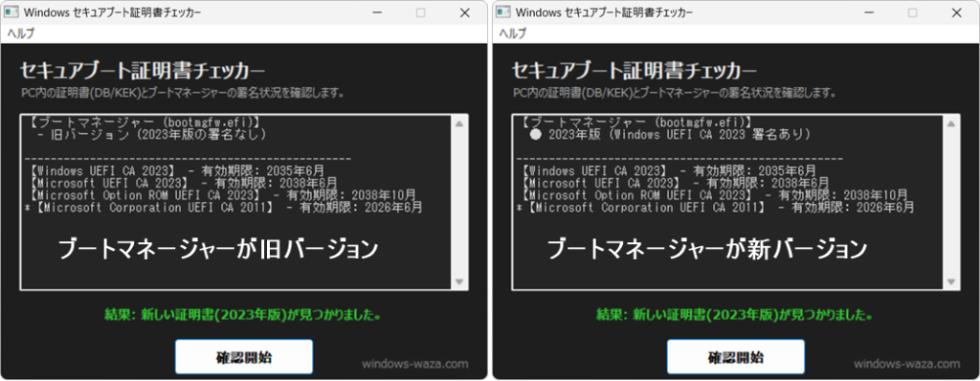Click scroll down arrow in left results box

tap(459, 282)
